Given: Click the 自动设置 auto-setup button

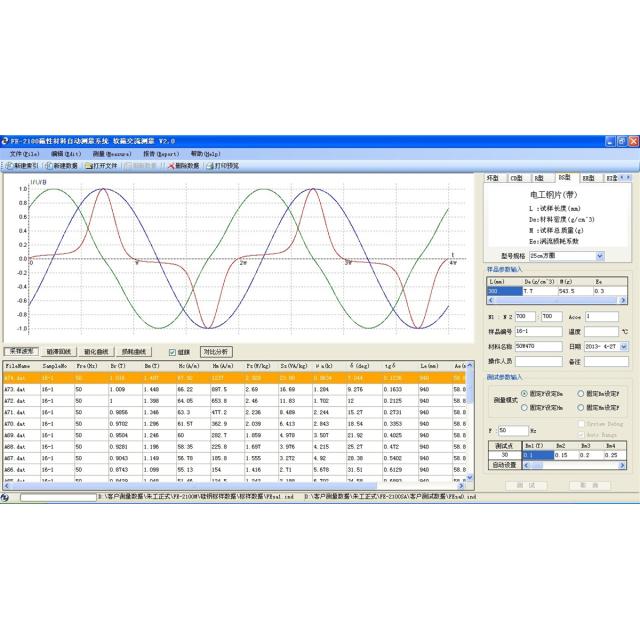Looking at the screenshot, I should tap(505, 465).
